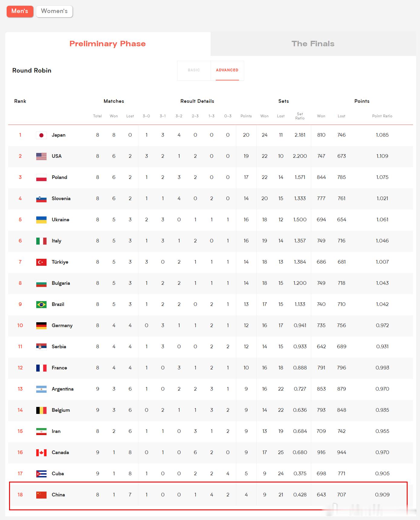This screenshot has width=420, height=520.
Task: Click the Japan flag icon
Action: pos(41,135)
